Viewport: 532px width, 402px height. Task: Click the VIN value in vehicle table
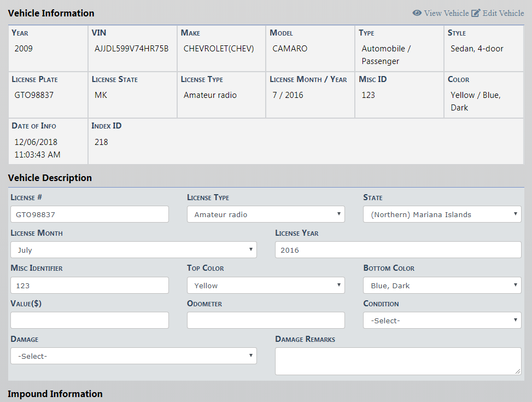tap(131, 49)
